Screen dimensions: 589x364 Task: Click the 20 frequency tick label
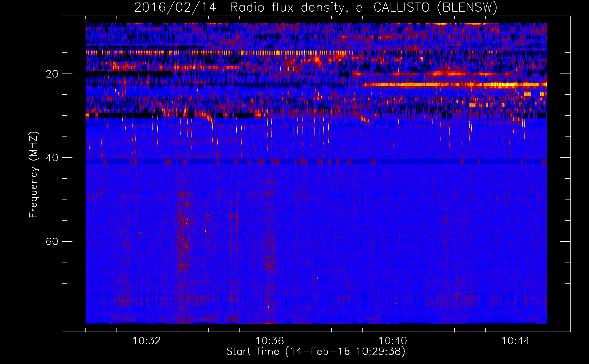tap(52, 74)
